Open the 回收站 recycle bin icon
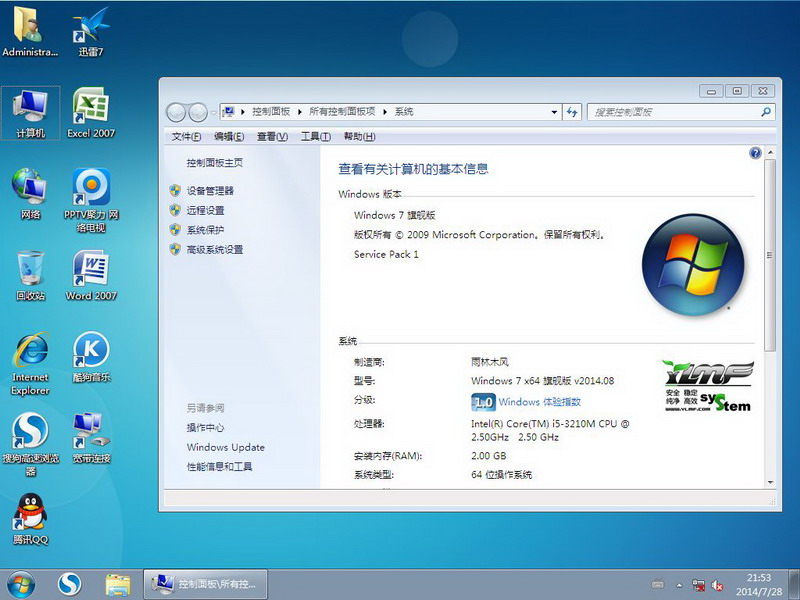This screenshot has width=800, height=600. point(31,276)
